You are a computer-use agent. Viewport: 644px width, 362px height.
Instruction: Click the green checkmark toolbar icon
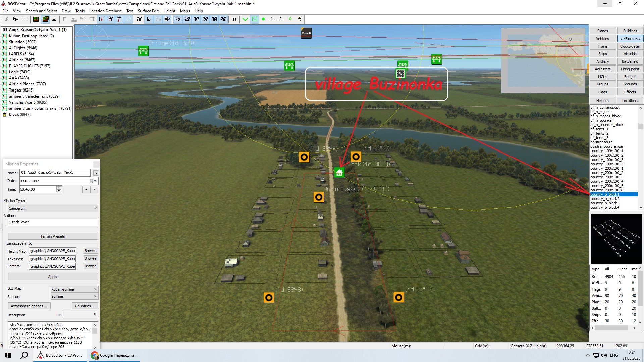[245, 19]
